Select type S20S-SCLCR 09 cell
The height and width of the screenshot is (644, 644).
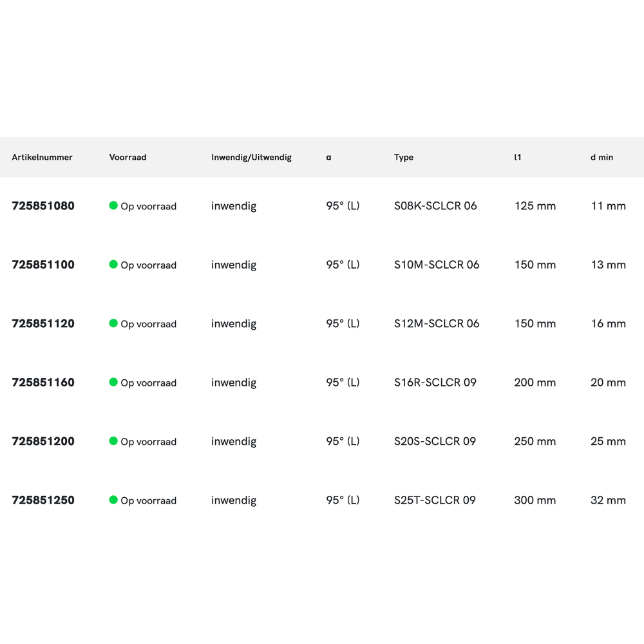[435, 442]
